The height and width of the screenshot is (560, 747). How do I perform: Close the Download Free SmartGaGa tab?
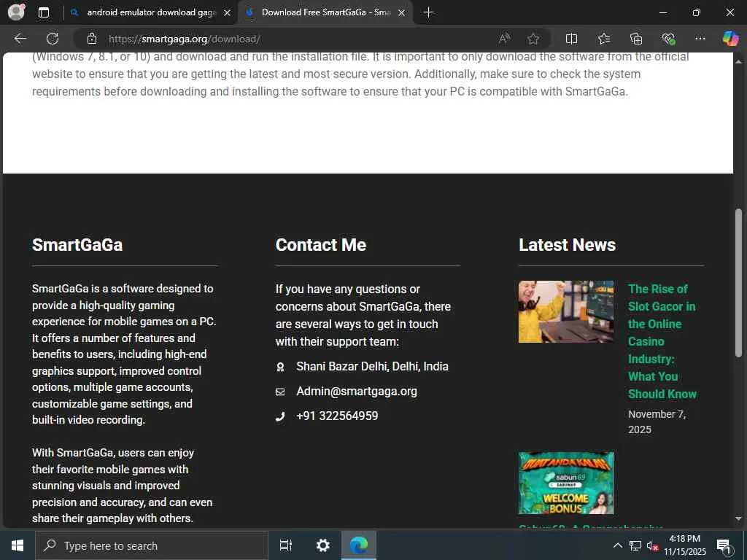coord(402,13)
